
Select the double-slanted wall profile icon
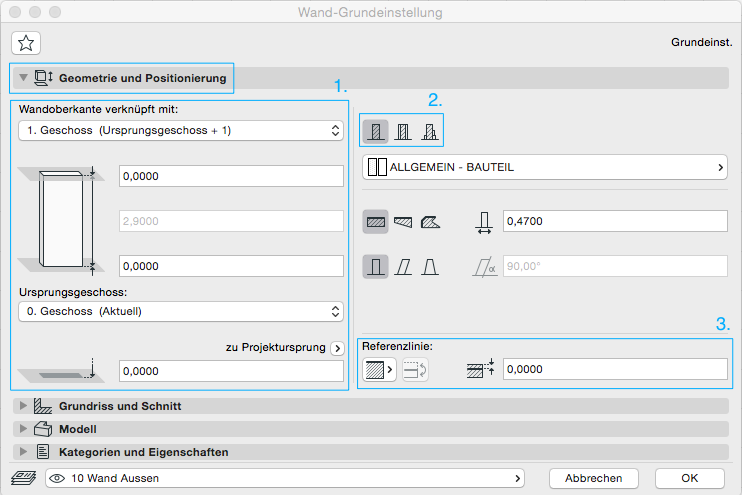[428, 267]
